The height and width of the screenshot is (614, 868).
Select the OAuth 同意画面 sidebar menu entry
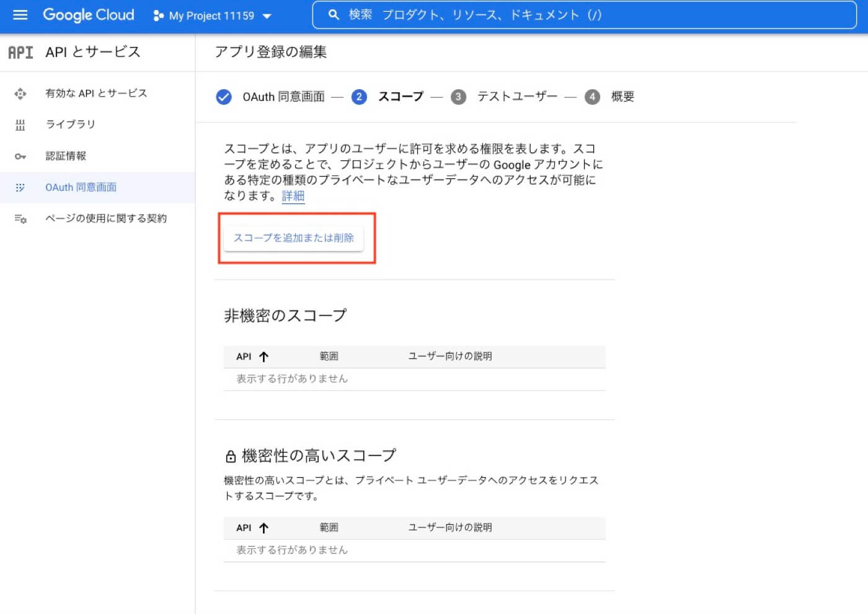[81, 187]
